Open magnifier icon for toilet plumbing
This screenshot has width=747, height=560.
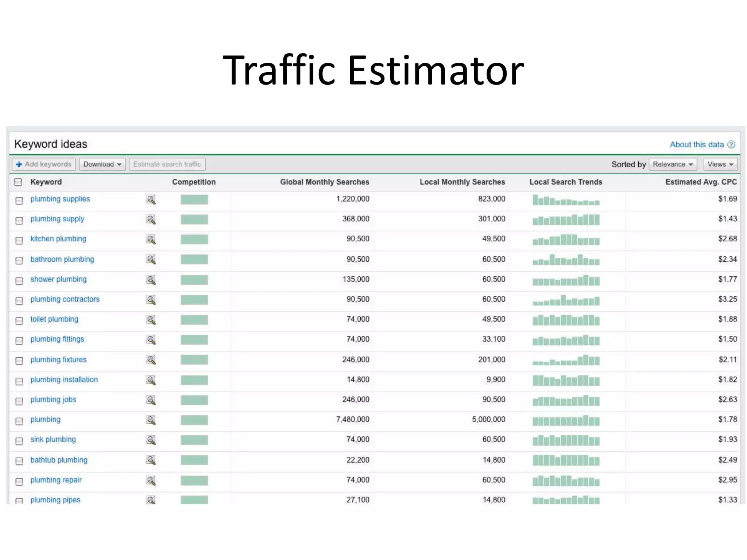(151, 320)
